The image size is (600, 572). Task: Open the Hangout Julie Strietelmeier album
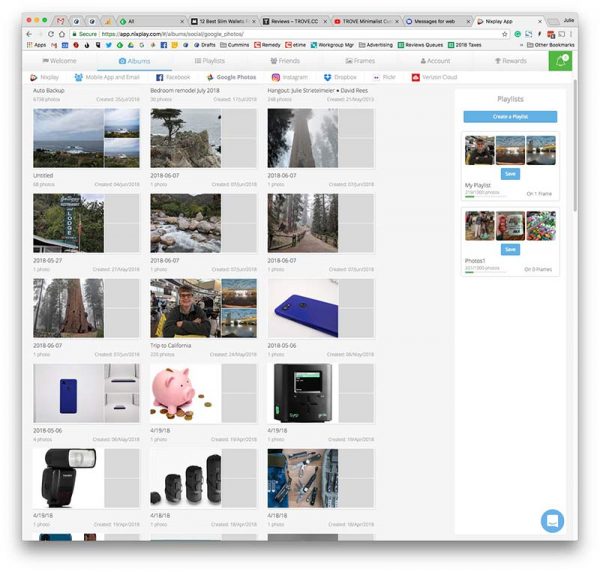click(321, 138)
